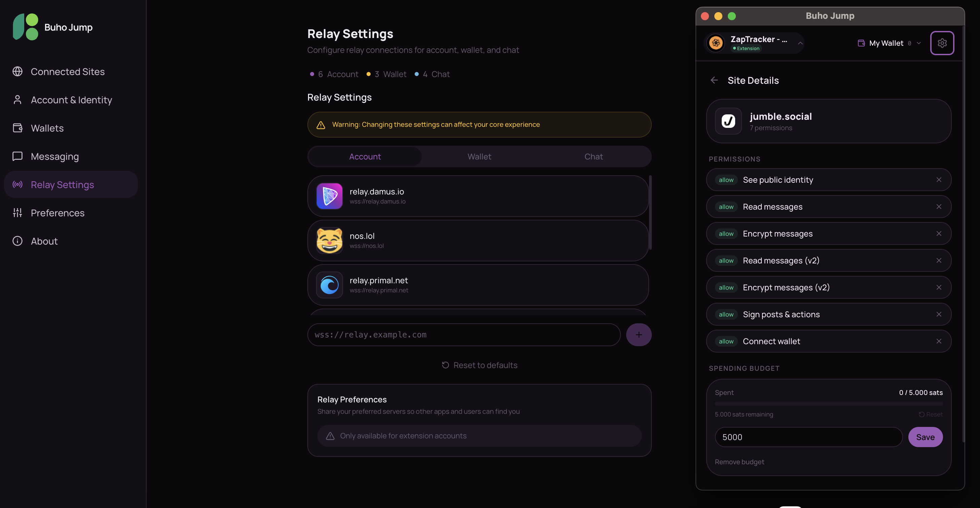The height and width of the screenshot is (508, 980).
Task: Toggle allow for Encrypt messages permission
Action: coord(725,233)
